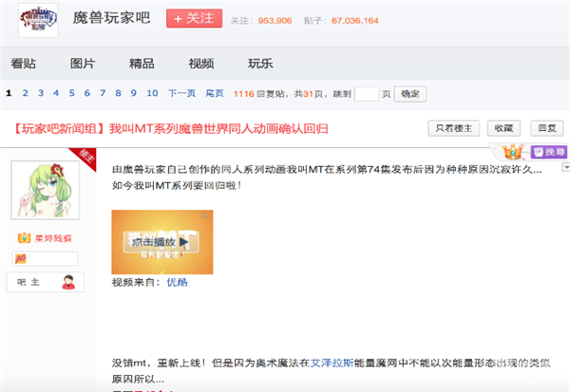
Task: Click the 魔兽玩家吧 forum logo image
Action: 38,19
